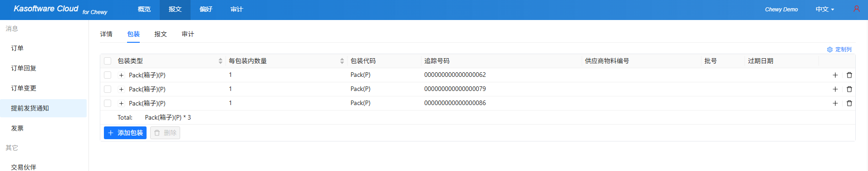
Task: Click the Kasoftware Cloud logo
Action: point(46,9)
